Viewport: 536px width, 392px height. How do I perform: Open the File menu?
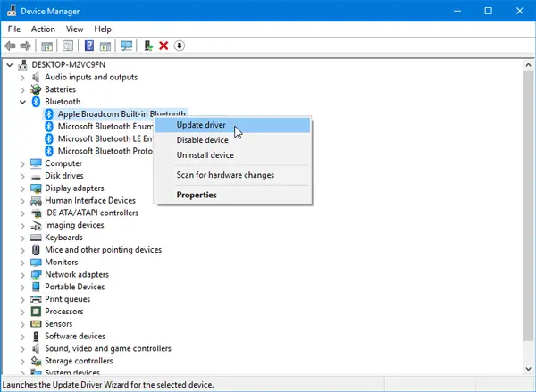[x=14, y=29]
